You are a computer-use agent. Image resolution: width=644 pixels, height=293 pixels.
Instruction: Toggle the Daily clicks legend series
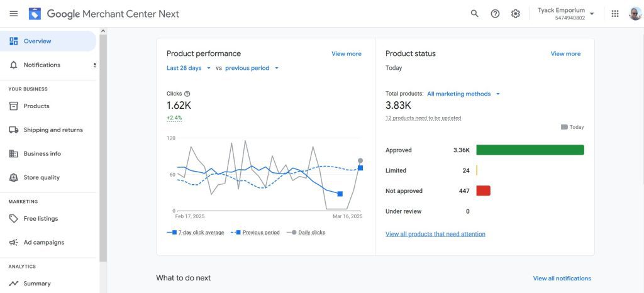click(306, 233)
